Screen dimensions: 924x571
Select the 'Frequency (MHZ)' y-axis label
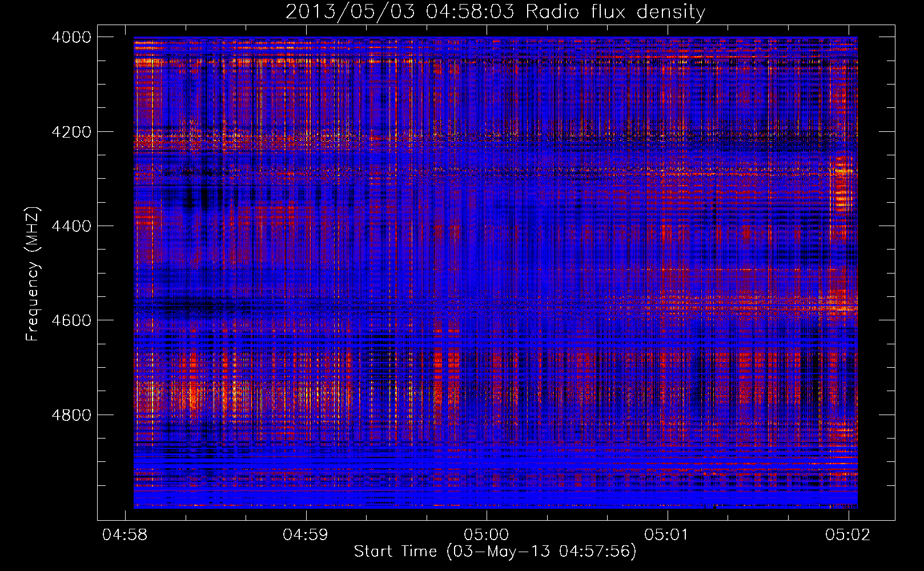[33, 274]
